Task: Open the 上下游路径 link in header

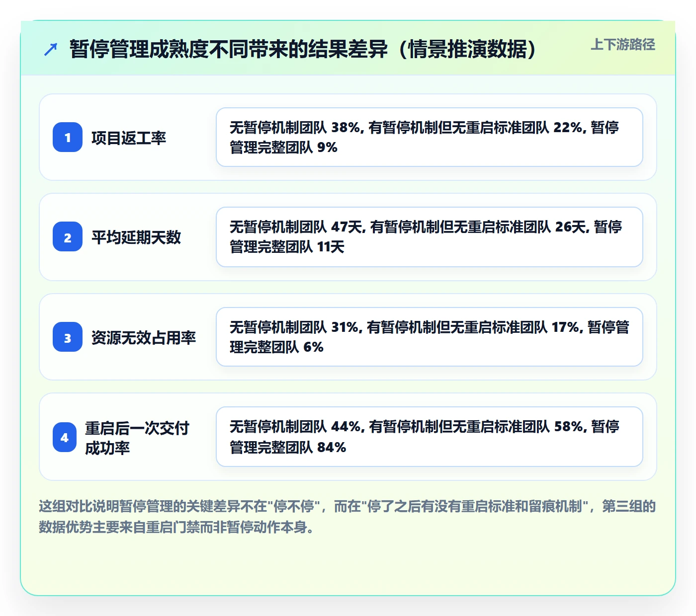Action: [623, 45]
